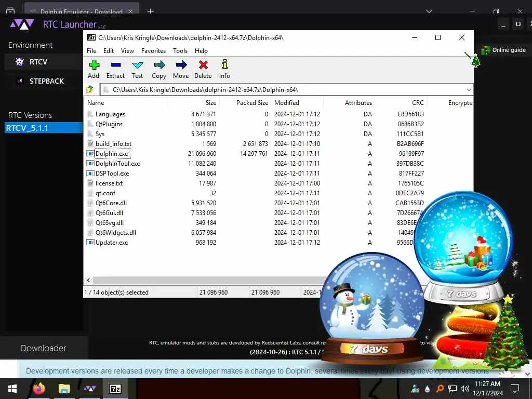532x399 pixels.
Task: Sort files by the Size column
Action: (x=193, y=103)
